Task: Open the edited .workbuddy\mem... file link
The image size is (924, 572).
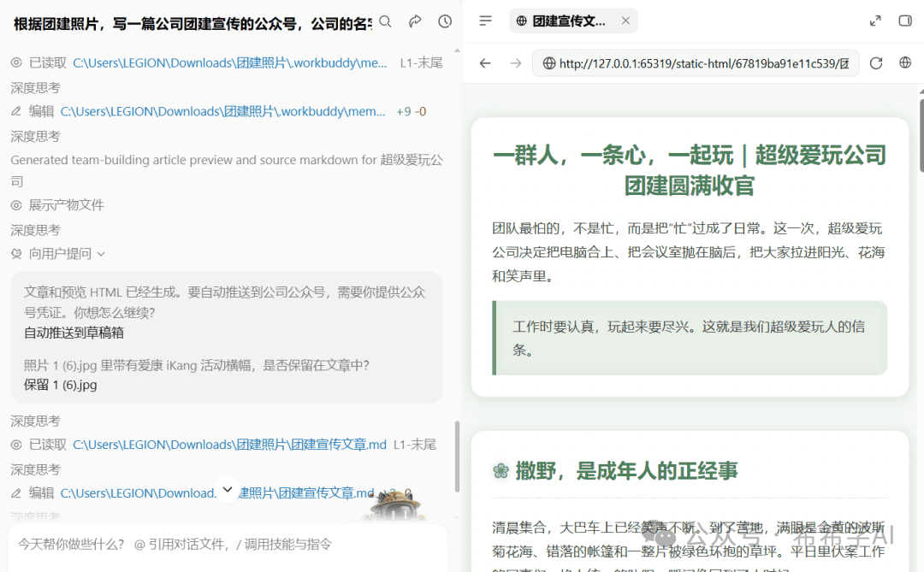Action: (x=222, y=111)
